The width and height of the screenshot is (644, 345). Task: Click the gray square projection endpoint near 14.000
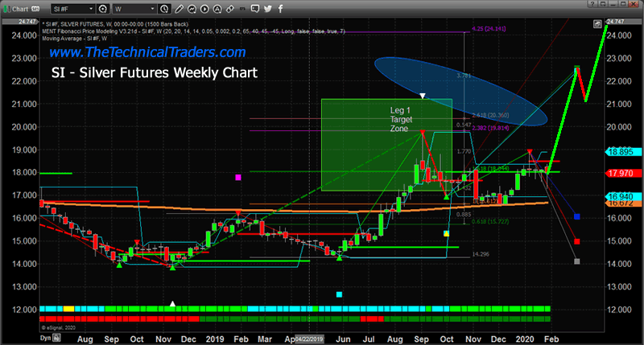(x=576, y=261)
